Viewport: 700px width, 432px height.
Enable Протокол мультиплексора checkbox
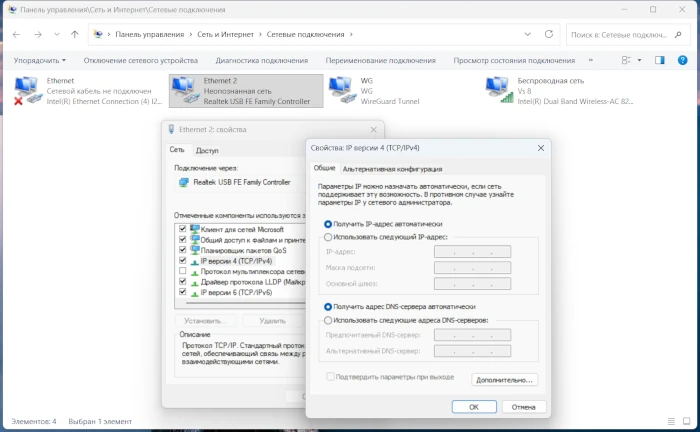click(182, 271)
